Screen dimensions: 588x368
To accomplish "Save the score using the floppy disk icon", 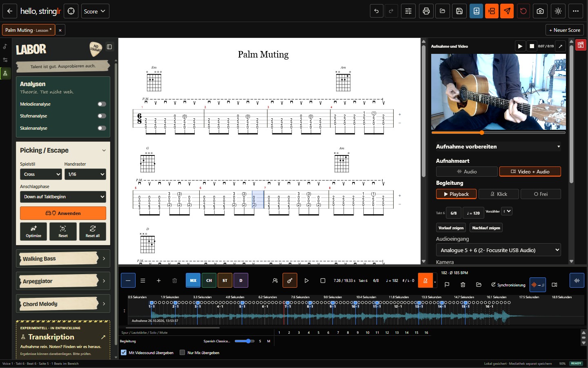I will pos(459,11).
